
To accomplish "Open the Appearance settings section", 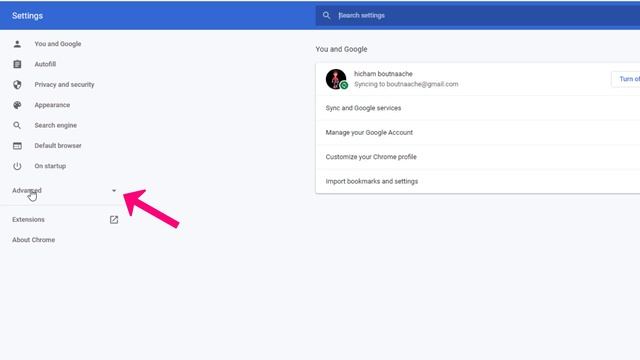I will [x=52, y=105].
